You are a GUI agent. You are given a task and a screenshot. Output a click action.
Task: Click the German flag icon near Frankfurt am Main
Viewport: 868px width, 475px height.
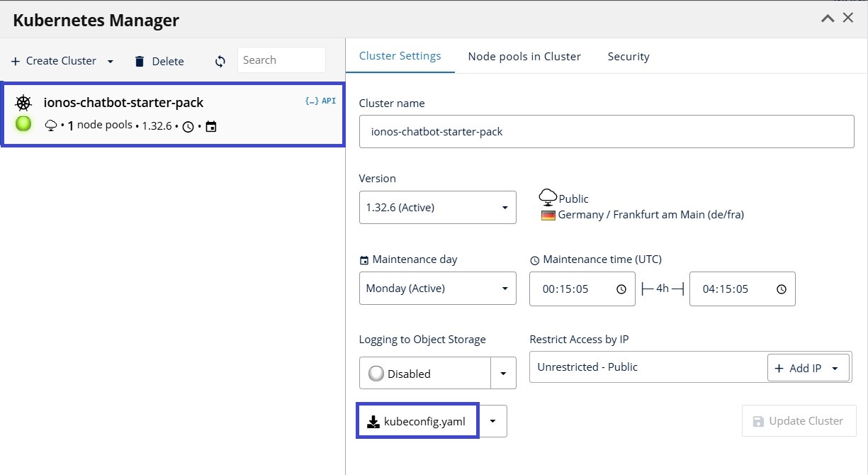pyautogui.click(x=547, y=214)
